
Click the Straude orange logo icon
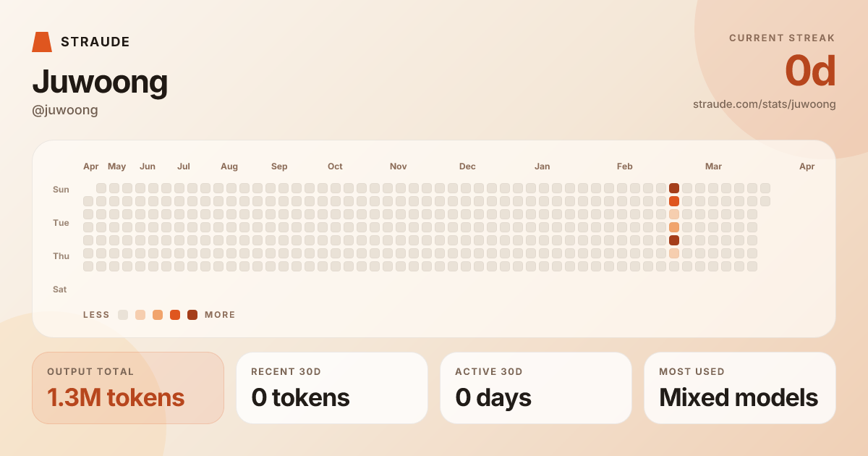(42, 42)
